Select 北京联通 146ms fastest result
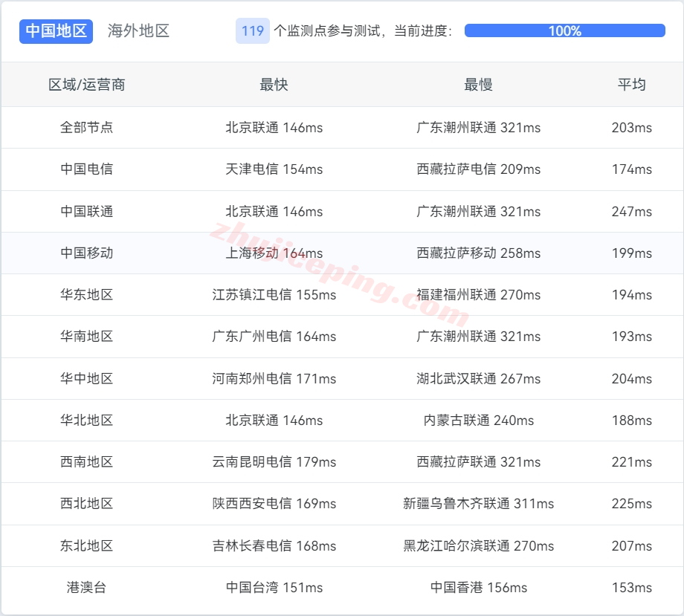Viewport: 684px width, 616px height. coord(274,127)
